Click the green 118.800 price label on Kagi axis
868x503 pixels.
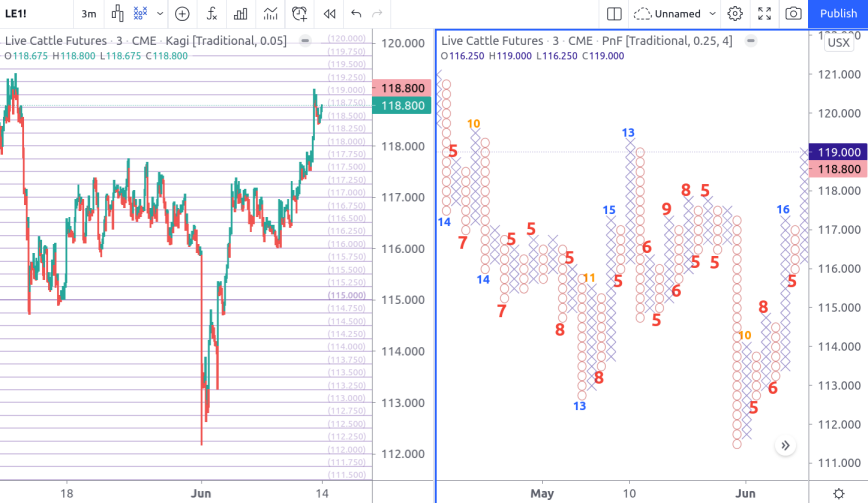tap(402, 106)
